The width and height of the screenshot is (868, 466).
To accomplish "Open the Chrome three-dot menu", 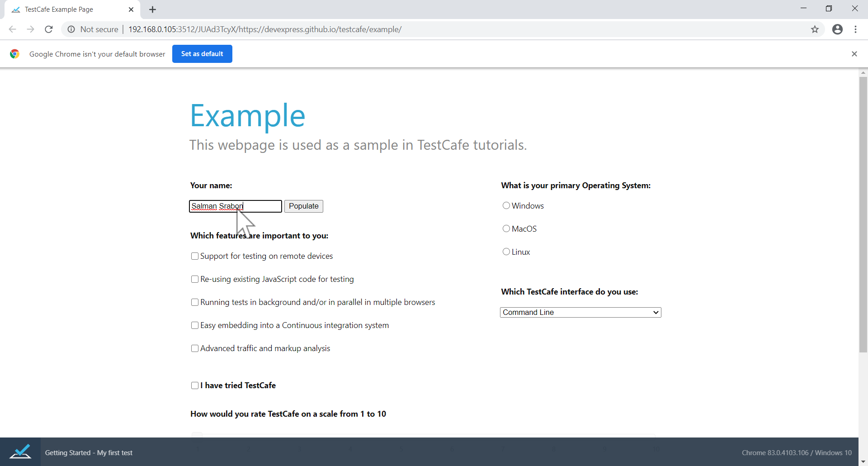I will [x=855, y=29].
